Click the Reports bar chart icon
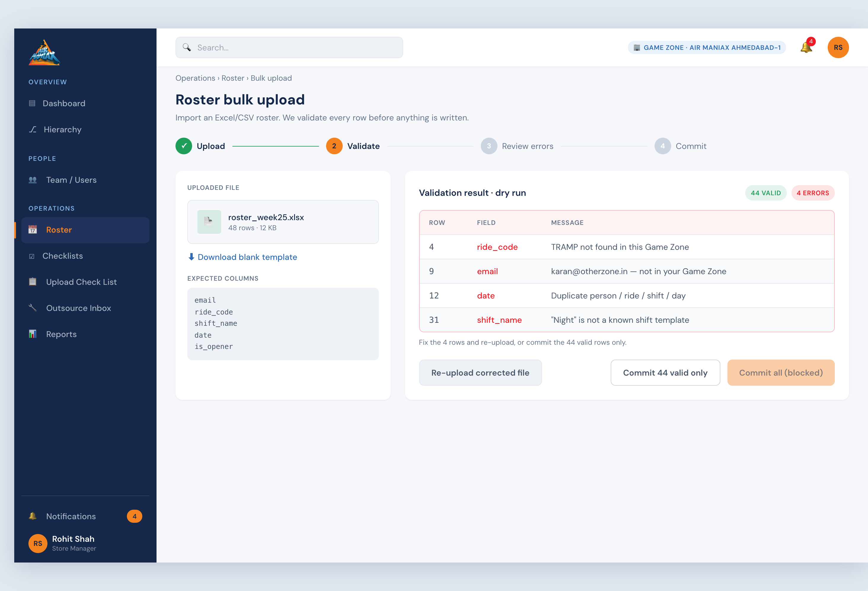868x591 pixels. click(x=33, y=334)
